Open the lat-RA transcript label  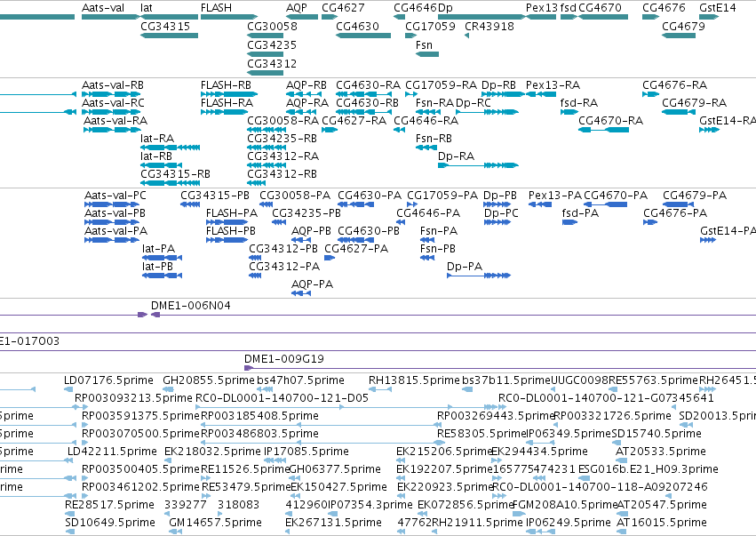pyautogui.click(x=157, y=139)
